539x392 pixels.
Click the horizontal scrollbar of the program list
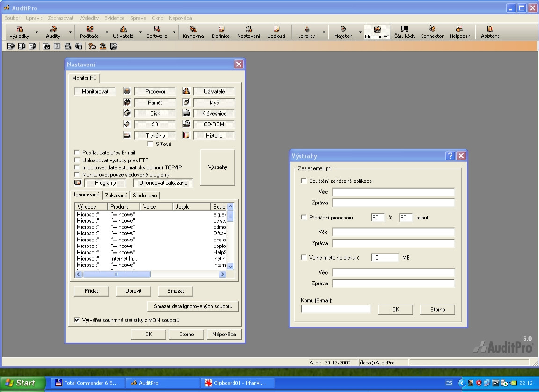(x=117, y=275)
